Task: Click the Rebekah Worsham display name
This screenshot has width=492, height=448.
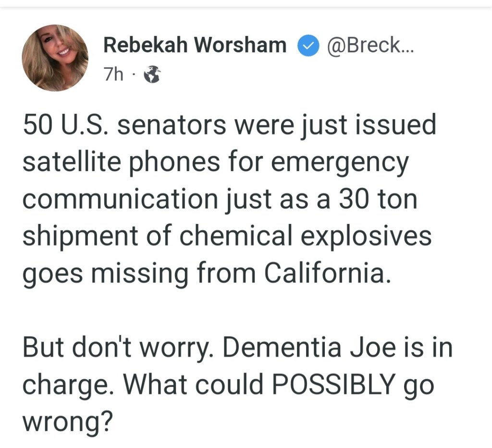Action: [195, 46]
